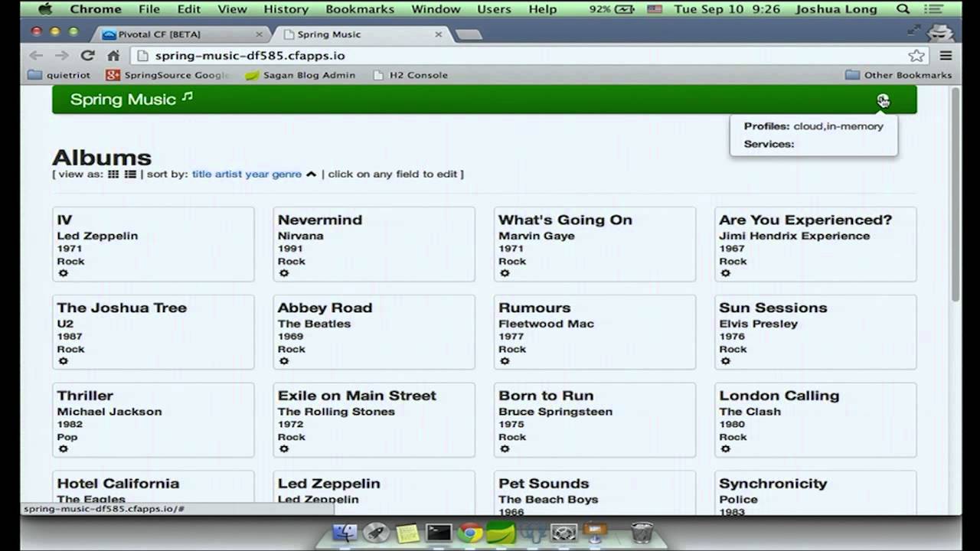The image size is (980, 551).
Task: Edit the year "1987" on The Joshua Tree
Action: 70,336
